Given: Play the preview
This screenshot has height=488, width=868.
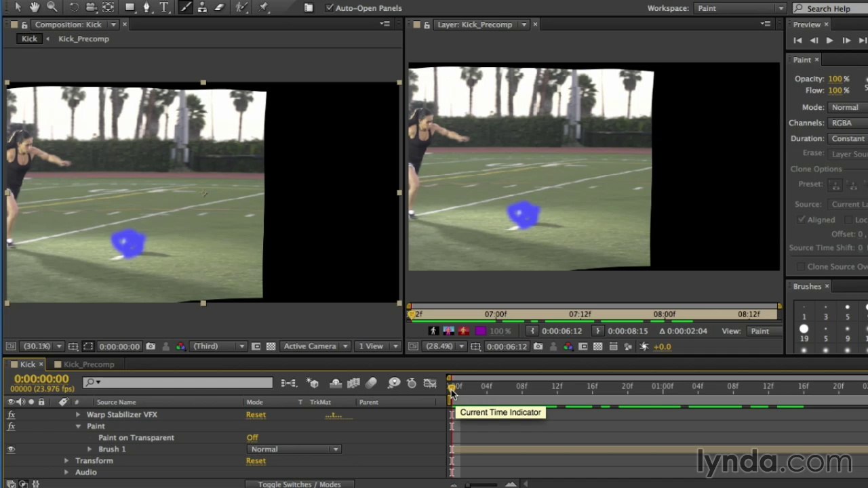Looking at the screenshot, I should click(x=829, y=41).
